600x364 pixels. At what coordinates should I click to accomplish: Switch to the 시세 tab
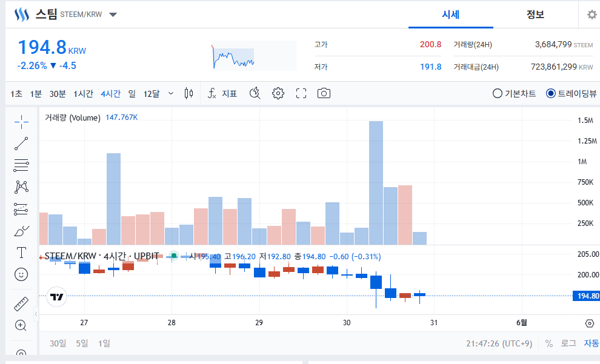[x=451, y=15]
